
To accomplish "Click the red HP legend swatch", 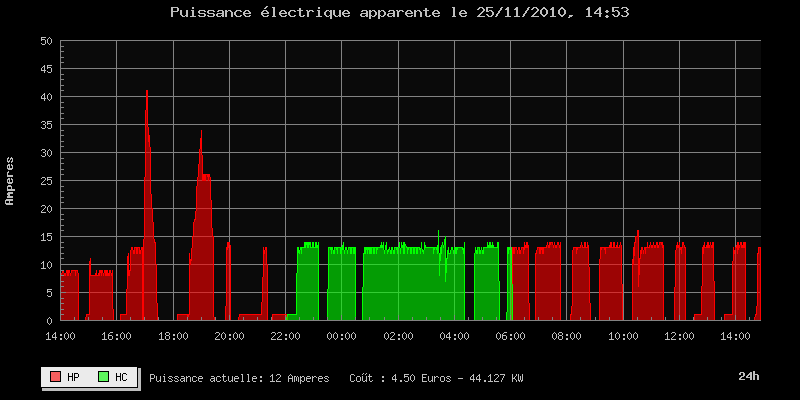I will [x=56, y=377].
